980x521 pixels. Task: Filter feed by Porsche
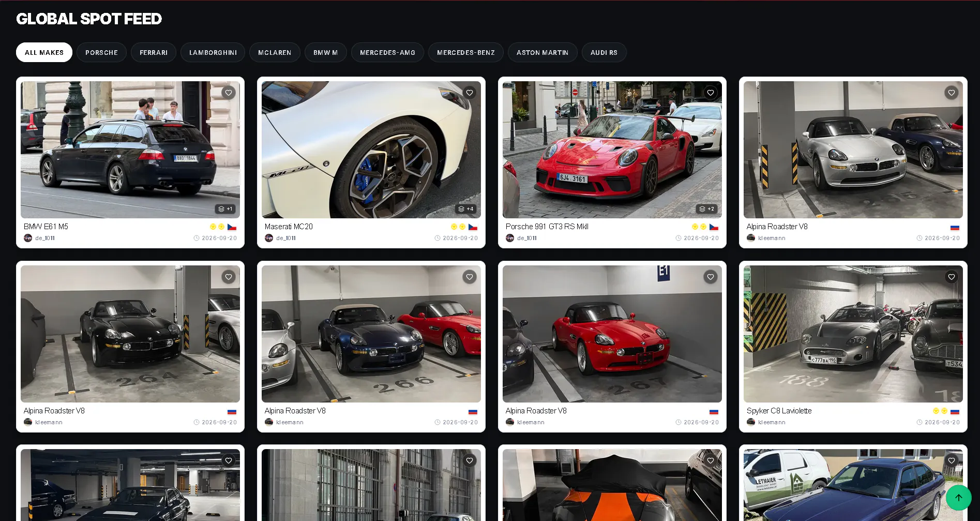point(101,52)
